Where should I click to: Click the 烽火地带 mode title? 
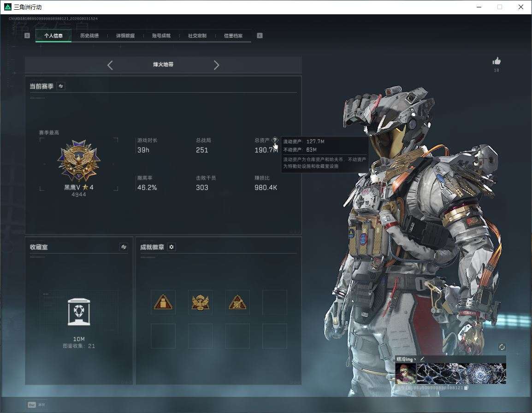[163, 65]
